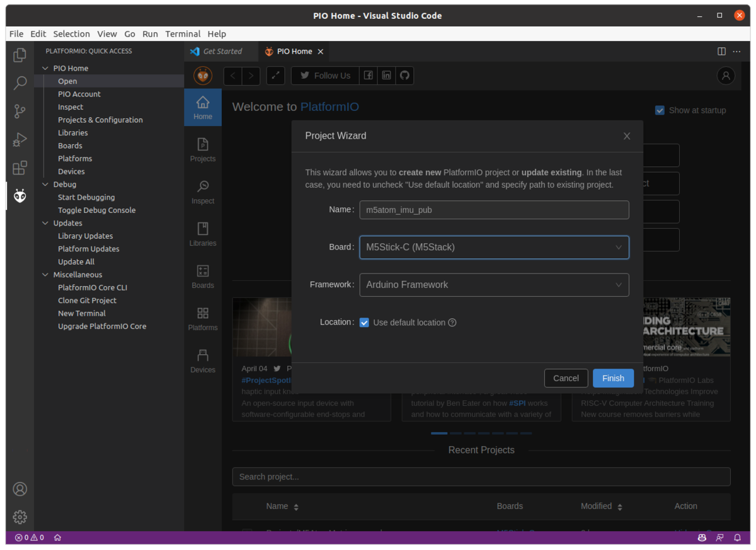Open the Framework dropdown showing Arduino Framework

coord(494,285)
